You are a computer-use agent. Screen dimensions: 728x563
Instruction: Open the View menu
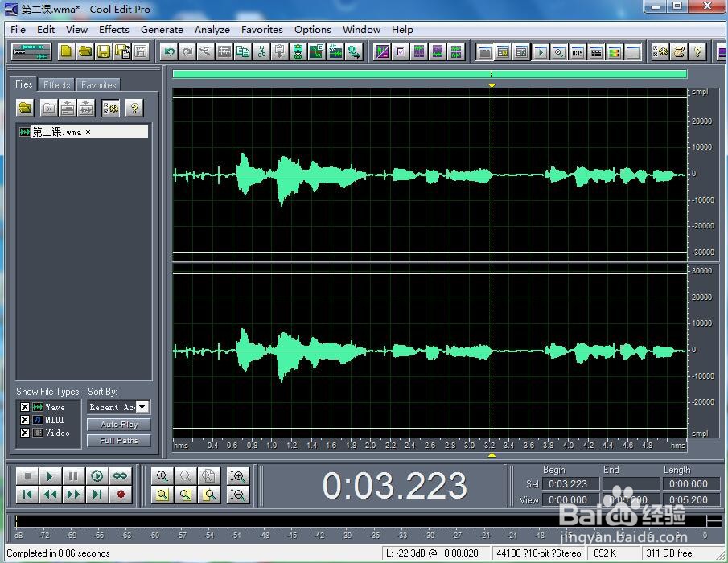click(x=76, y=30)
